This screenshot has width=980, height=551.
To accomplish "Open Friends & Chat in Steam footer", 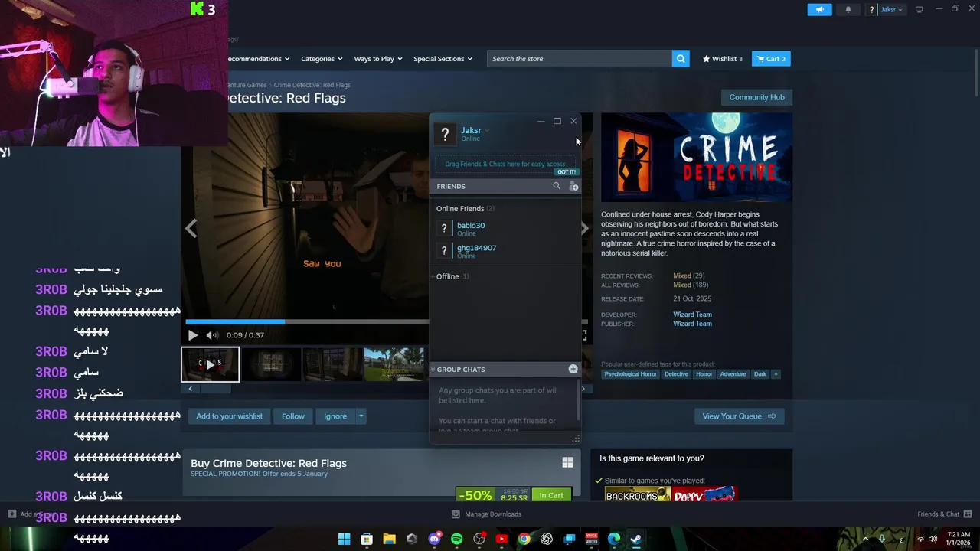I will click(944, 514).
